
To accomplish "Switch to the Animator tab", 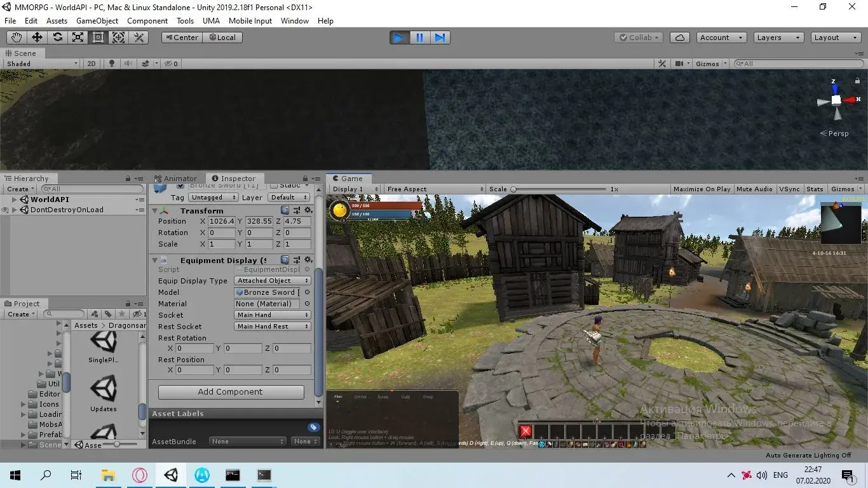I will point(175,179).
